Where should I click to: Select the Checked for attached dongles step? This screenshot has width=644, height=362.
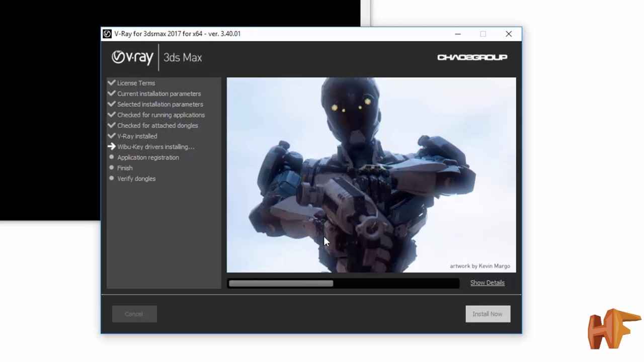[x=157, y=125]
